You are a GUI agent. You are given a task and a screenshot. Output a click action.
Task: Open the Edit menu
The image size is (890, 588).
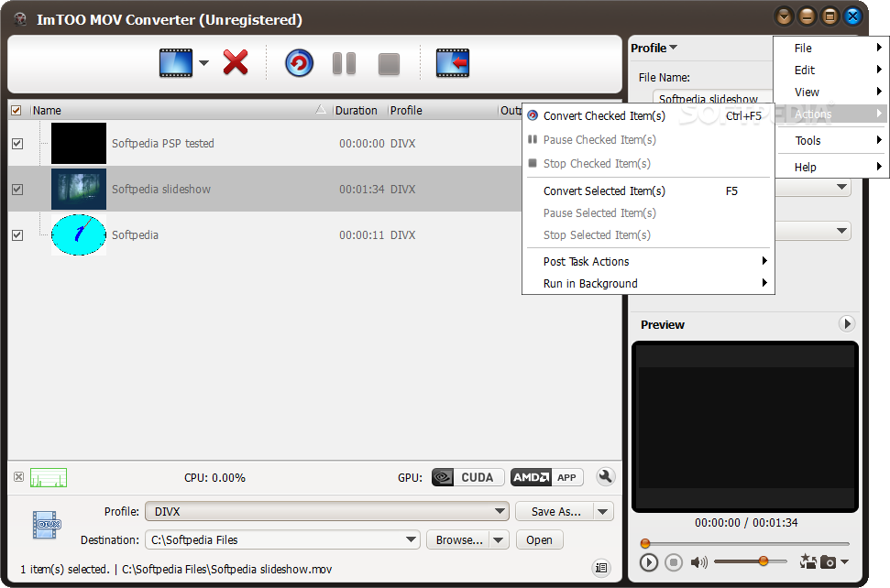(x=830, y=70)
